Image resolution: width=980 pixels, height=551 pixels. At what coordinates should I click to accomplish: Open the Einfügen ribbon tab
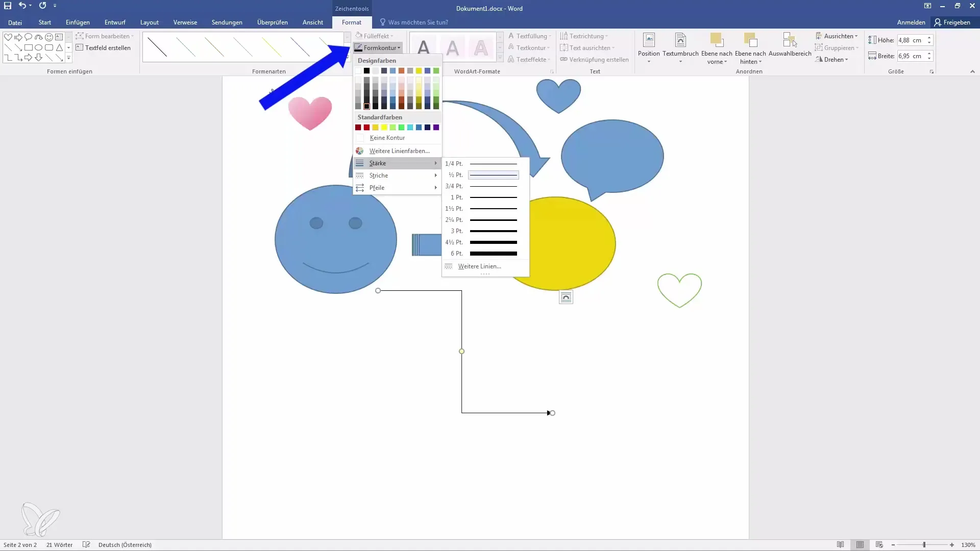(78, 22)
